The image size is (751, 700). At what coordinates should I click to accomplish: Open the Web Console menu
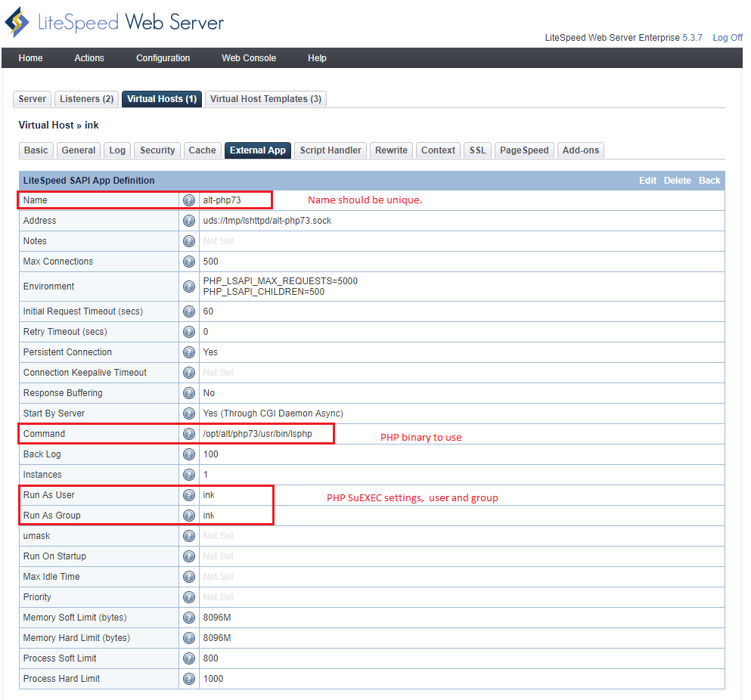[x=249, y=58]
